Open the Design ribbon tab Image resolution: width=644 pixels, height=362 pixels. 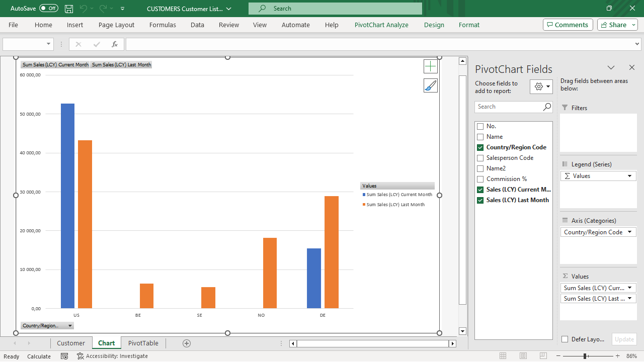click(x=434, y=25)
